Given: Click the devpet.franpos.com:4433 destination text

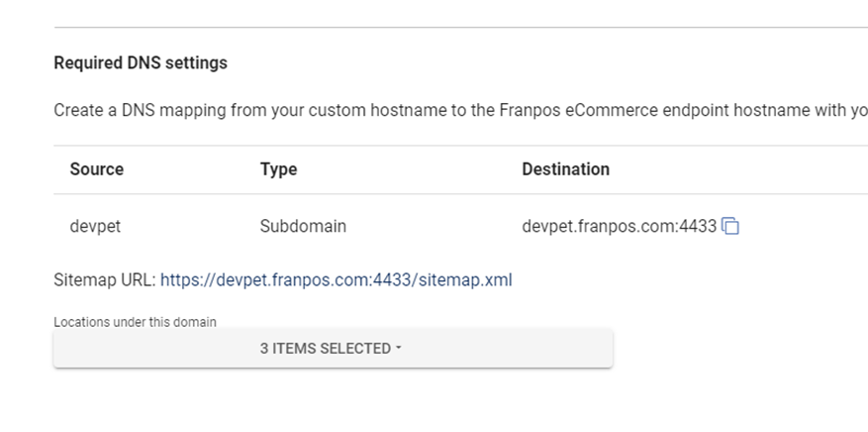Looking at the screenshot, I should 620,227.
